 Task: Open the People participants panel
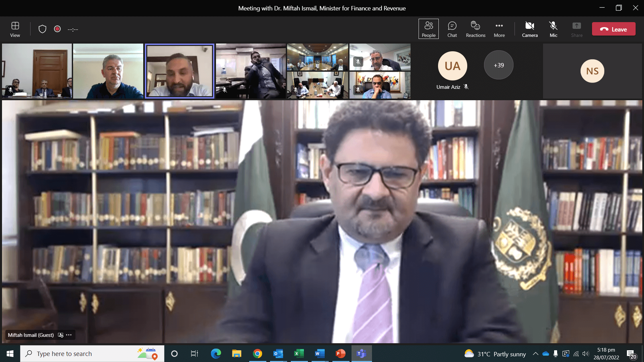(428, 29)
